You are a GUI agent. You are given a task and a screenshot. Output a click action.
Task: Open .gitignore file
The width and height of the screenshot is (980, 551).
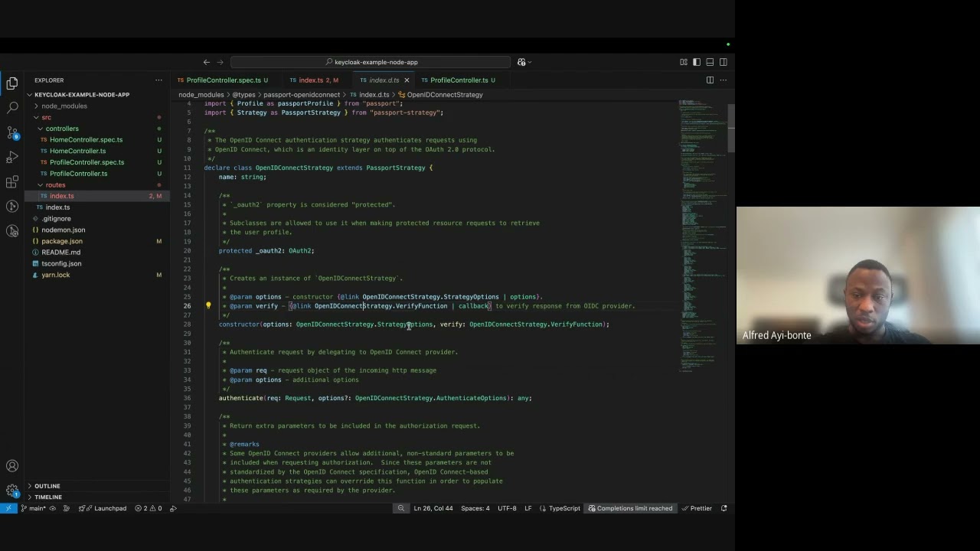click(56, 219)
